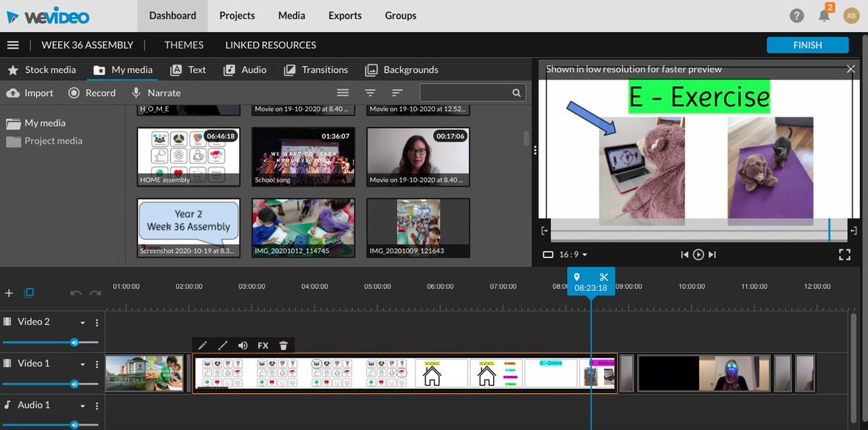Open the Exports tab
This screenshot has height=430, width=868.
(345, 15)
